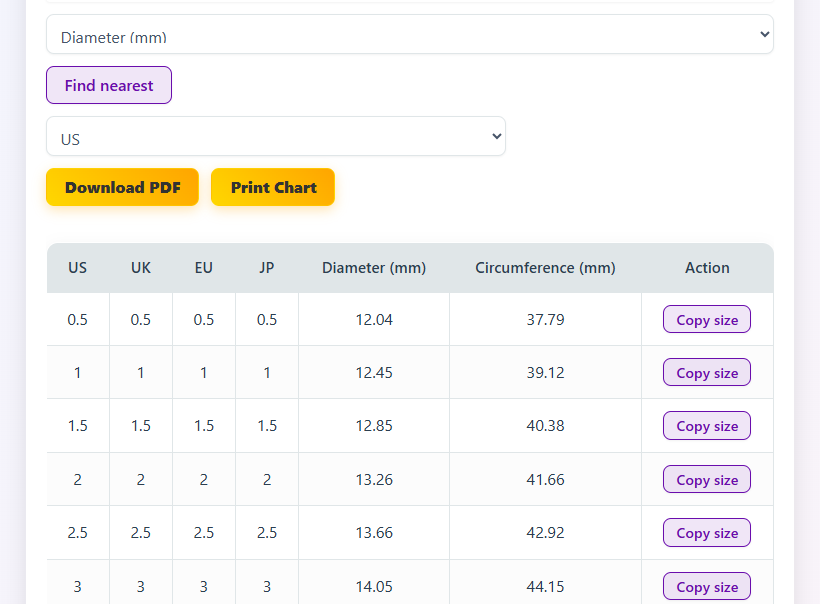820x604 pixels.
Task: Click the Action column header
Action: click(707, 268)
